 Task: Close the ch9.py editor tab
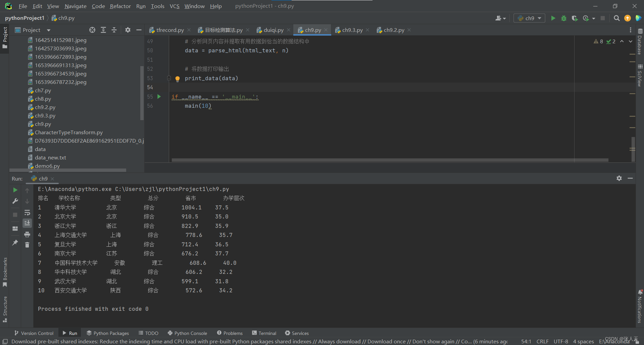point(326,30)
